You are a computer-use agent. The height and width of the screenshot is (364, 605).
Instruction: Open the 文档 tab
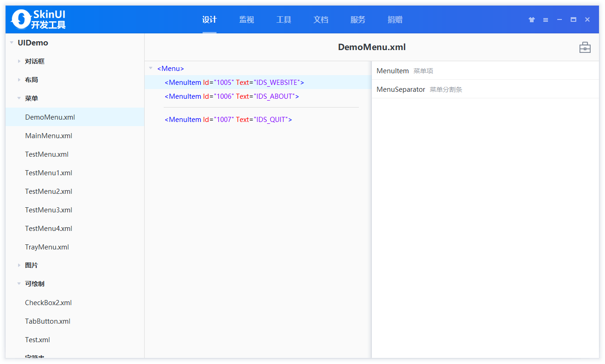click(x=321, y=19)
